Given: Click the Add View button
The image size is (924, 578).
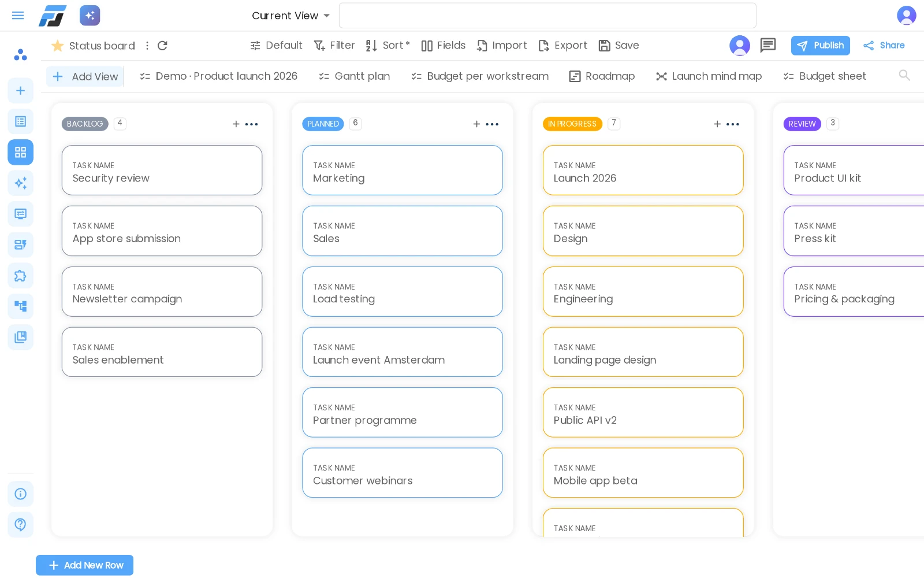Looking at the screenshot, I should coord(85,76).
